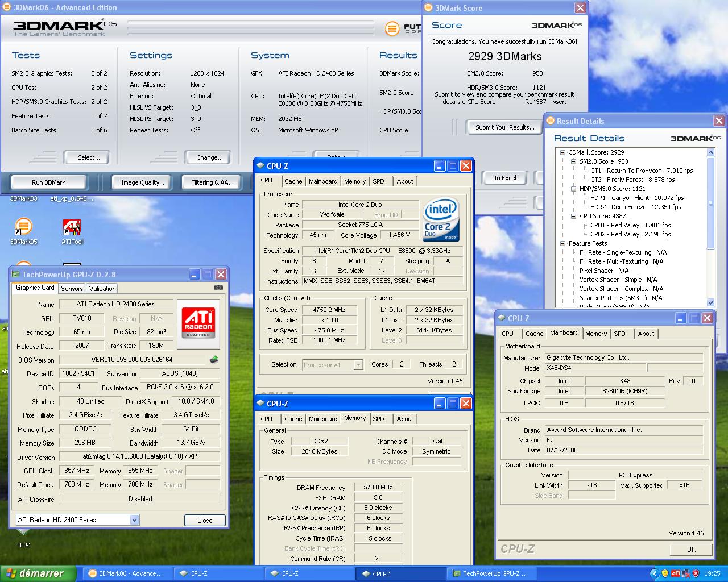Open the ATITool desktop shortcut
Viewport: 728px width, 582px height.
point(72,231)
